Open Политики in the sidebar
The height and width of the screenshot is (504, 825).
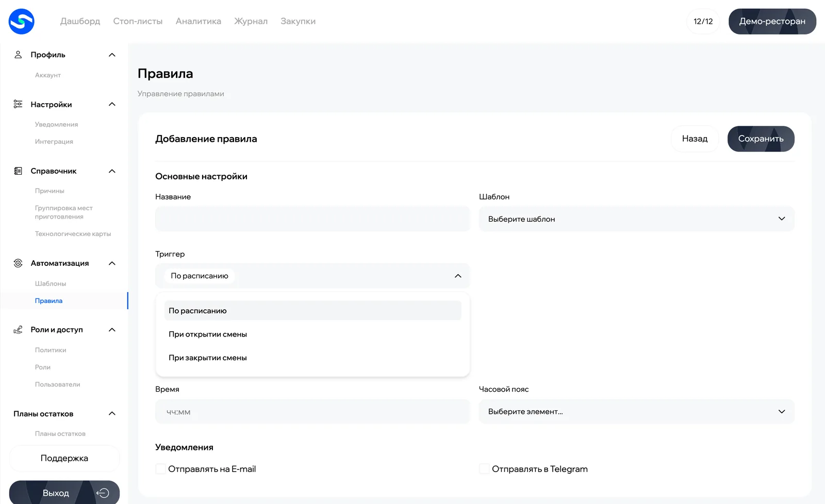coord(51,350)
